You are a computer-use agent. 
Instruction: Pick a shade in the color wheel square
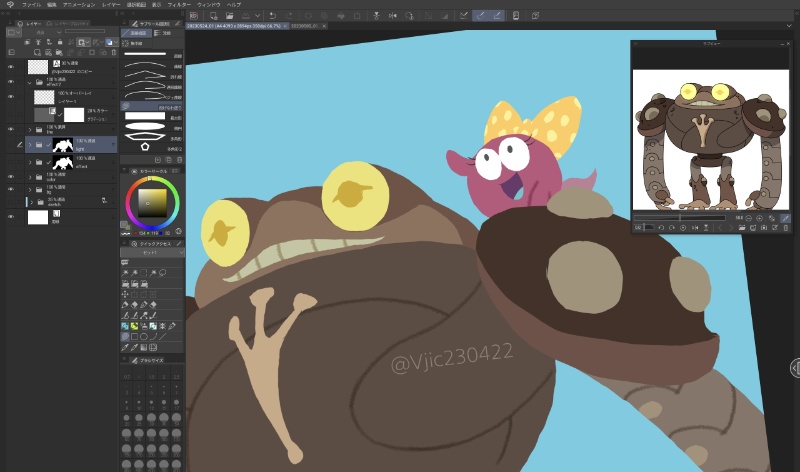click(152, 203)
